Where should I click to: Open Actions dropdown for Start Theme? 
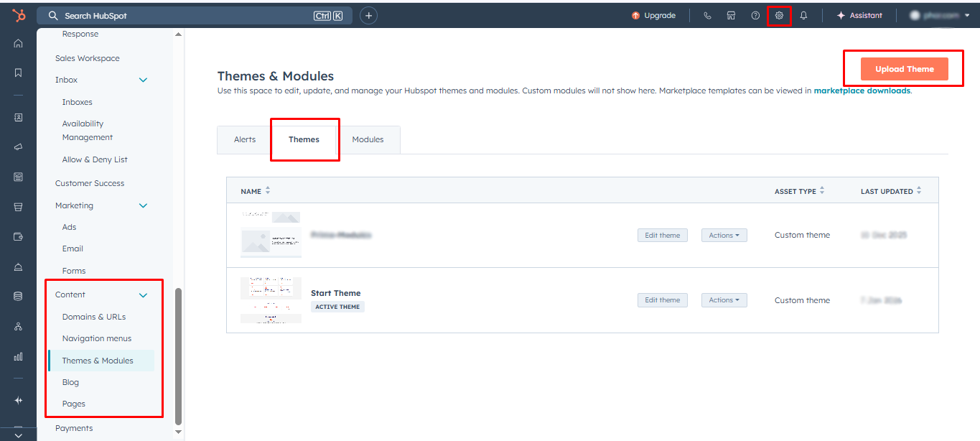coord(724,300)
